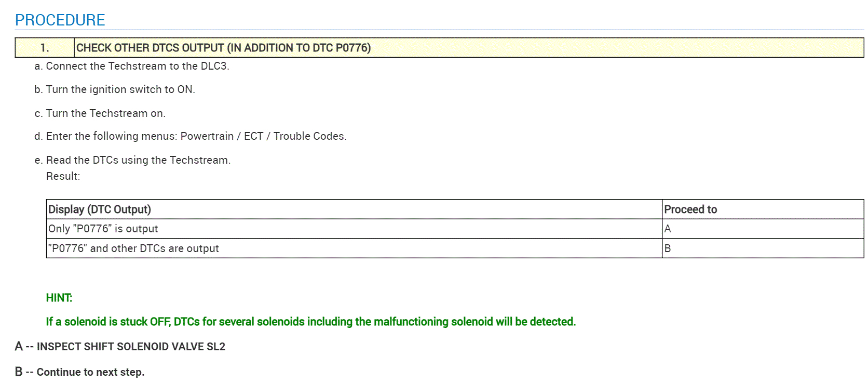
Task: Click the solenoid stuck OFF hint text
Action: coord(310,322)
